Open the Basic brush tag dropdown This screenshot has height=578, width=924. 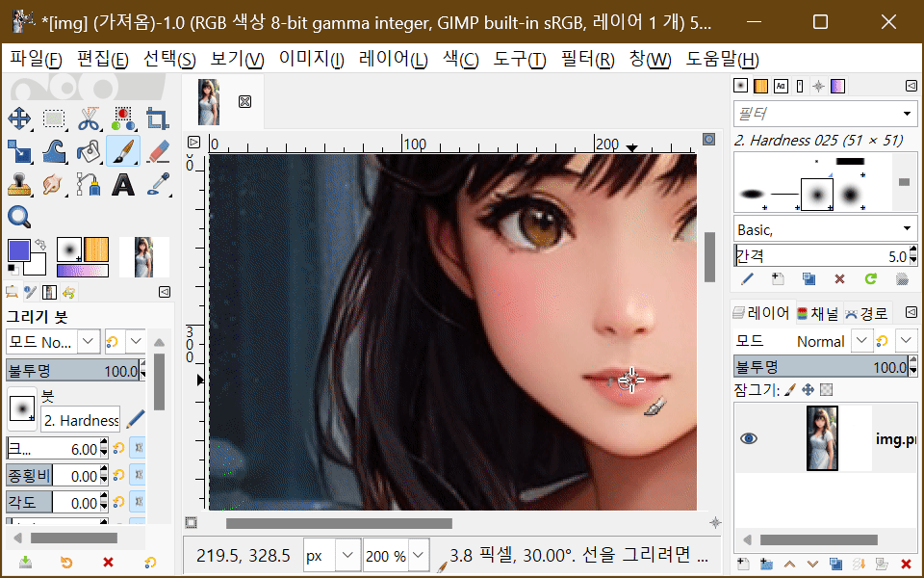click(907, 229)
